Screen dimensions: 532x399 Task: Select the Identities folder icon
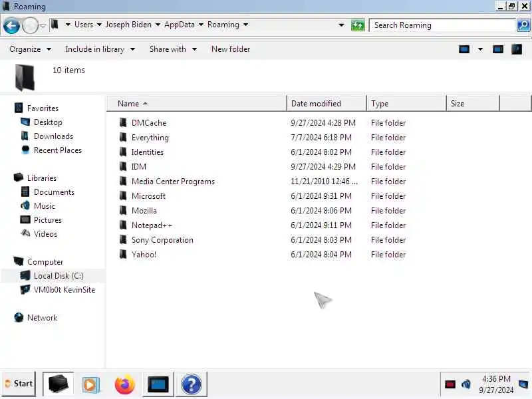[x=123, y=152]
